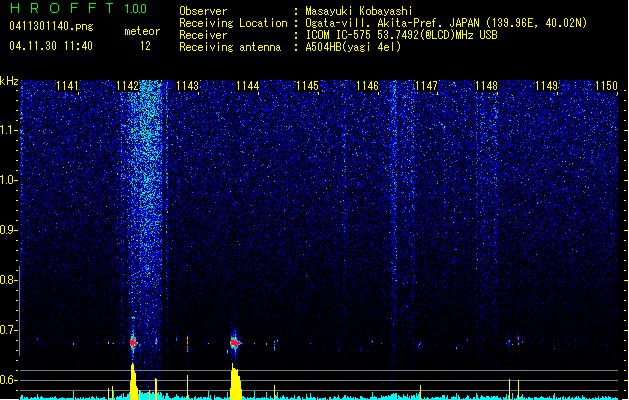Click the small echo cluster after 1148

click(x=514, y=341)
